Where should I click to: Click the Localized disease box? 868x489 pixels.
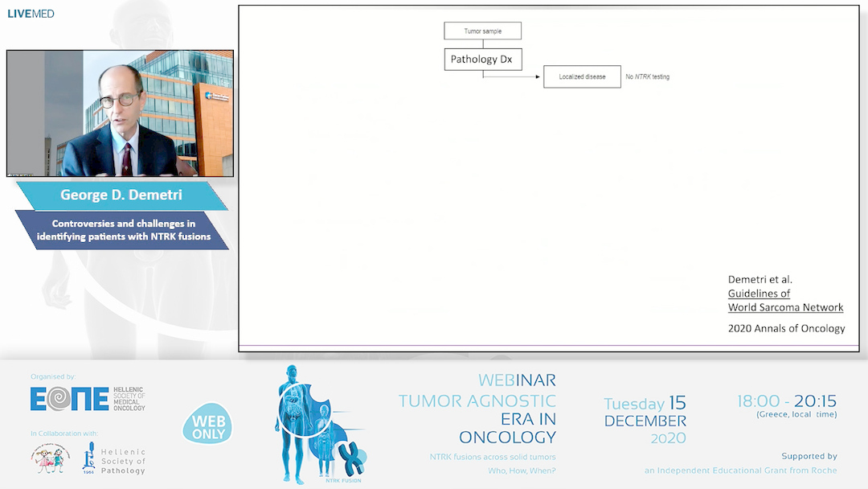pyautogui.click(x=582, y=77)
